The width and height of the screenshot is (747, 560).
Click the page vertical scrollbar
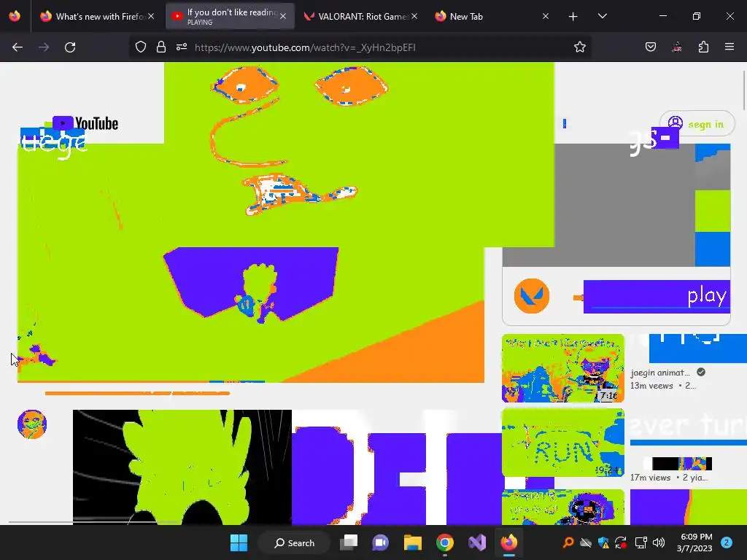pyautogui.click(x=743, y=90)
